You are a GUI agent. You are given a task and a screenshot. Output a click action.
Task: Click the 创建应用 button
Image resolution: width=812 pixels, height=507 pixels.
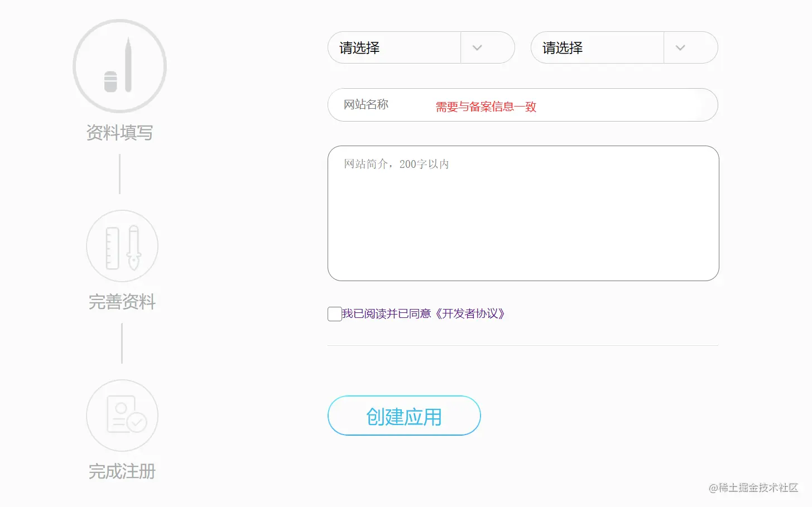[x=403, y=416]
